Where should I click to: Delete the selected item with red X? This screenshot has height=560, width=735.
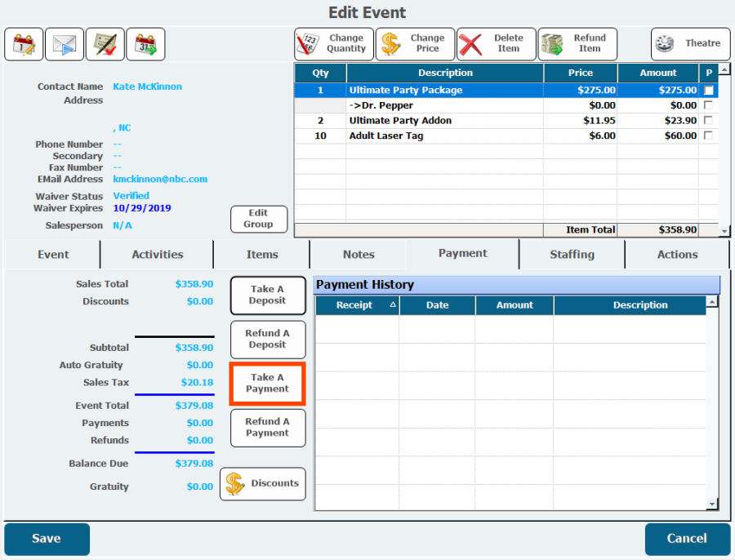point(496,44)
